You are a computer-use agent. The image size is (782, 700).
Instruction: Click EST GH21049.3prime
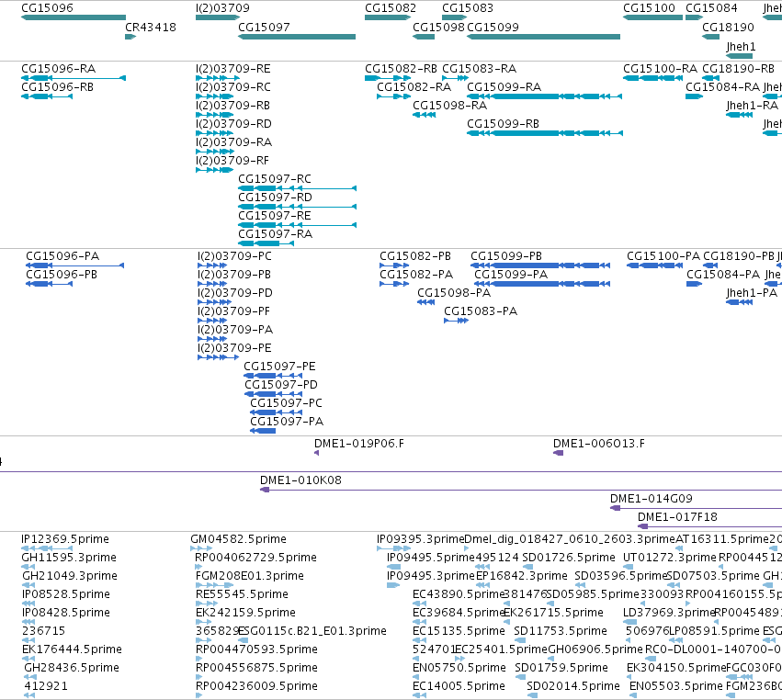coord(70,576)
